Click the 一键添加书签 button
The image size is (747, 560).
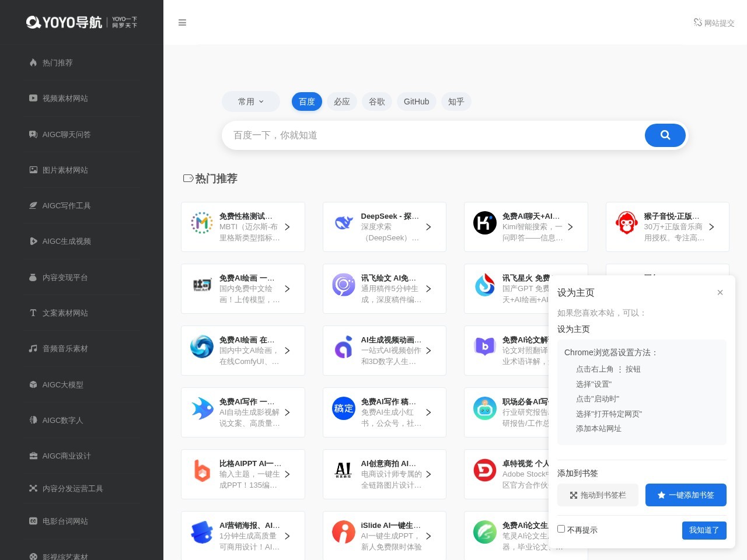686,495
